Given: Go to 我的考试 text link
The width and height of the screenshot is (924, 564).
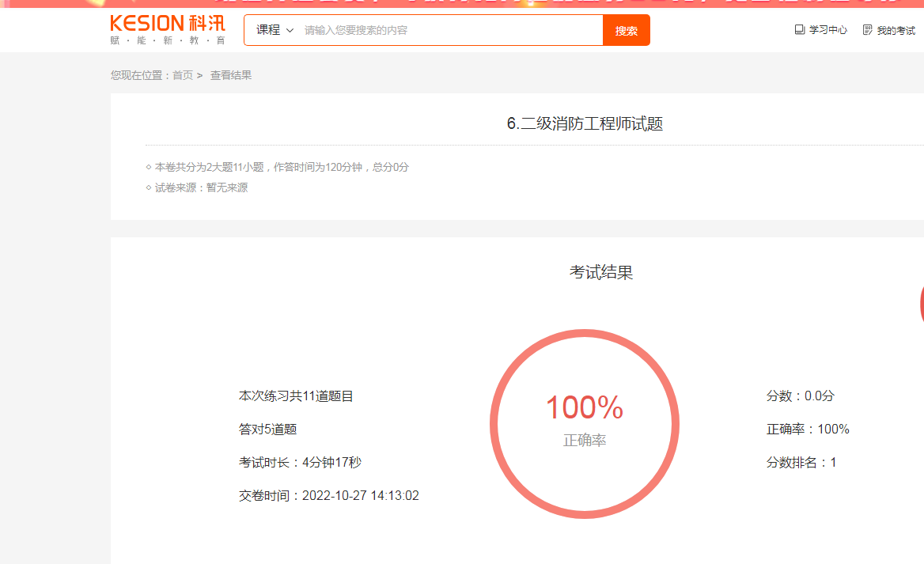Looking at the screenshot, I should [x=896, y=30].
